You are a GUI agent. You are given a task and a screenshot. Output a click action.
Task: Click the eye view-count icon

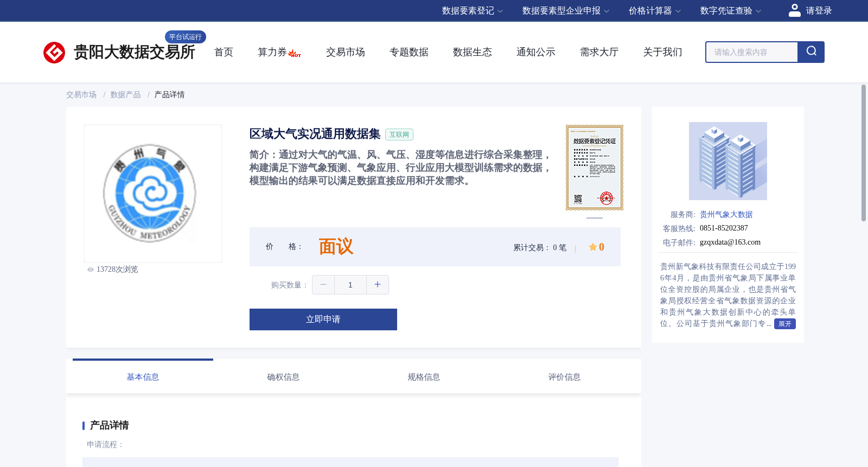pyautogui.click(x=91, y=270)
